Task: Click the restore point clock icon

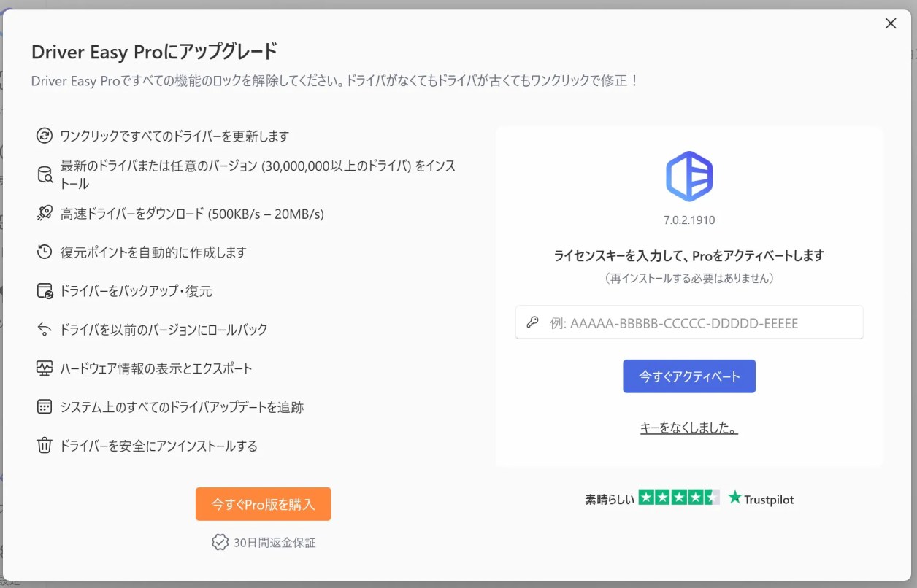Action: click(45, 252)
